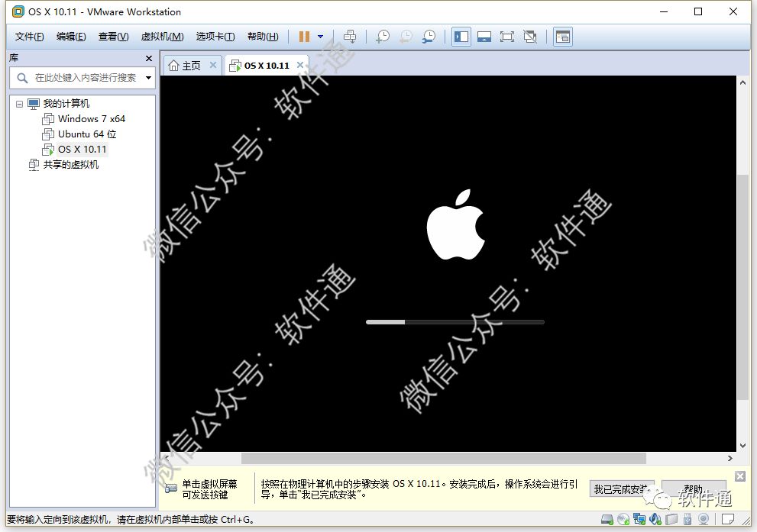Screen dimensions: 757x532
Task: Click the hard disk status icon
Action: (x=607, y=520)
